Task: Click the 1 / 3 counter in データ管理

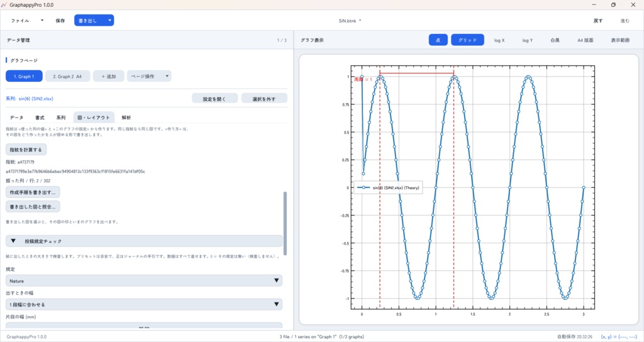Action: [282, 40]
